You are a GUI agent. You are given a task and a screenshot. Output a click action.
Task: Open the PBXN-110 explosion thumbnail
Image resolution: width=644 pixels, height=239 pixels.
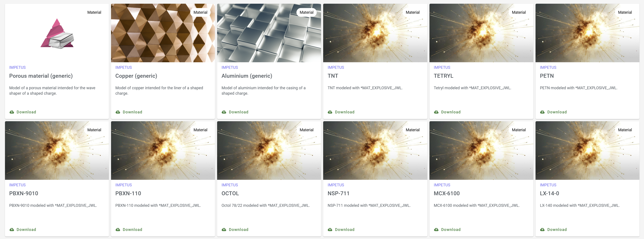pos(163,150)
